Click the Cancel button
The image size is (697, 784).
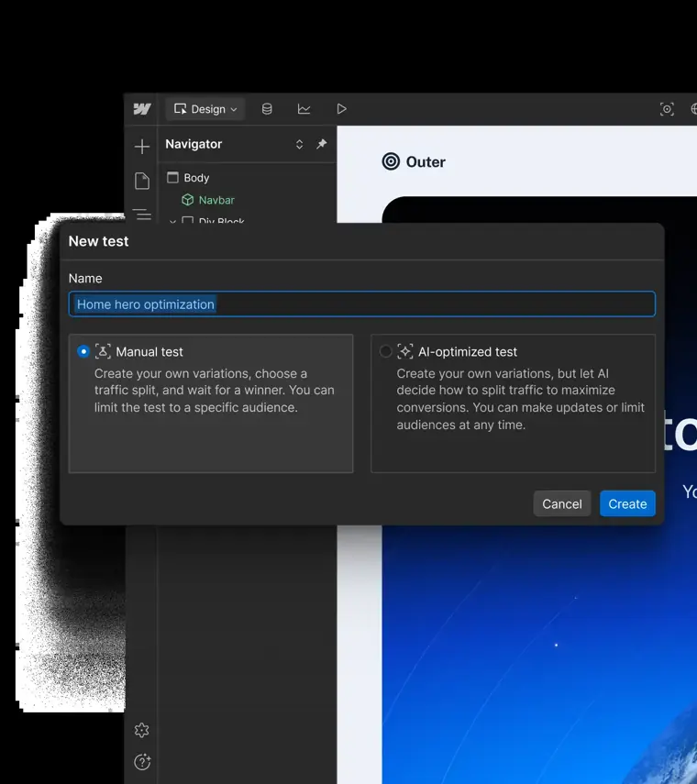(x=562, y=503)
